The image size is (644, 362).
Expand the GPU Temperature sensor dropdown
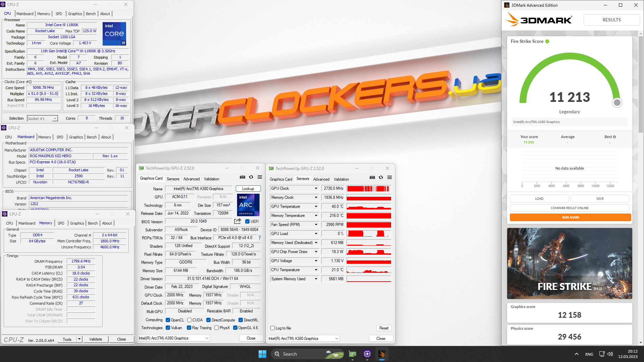click(x=316, y=206)
